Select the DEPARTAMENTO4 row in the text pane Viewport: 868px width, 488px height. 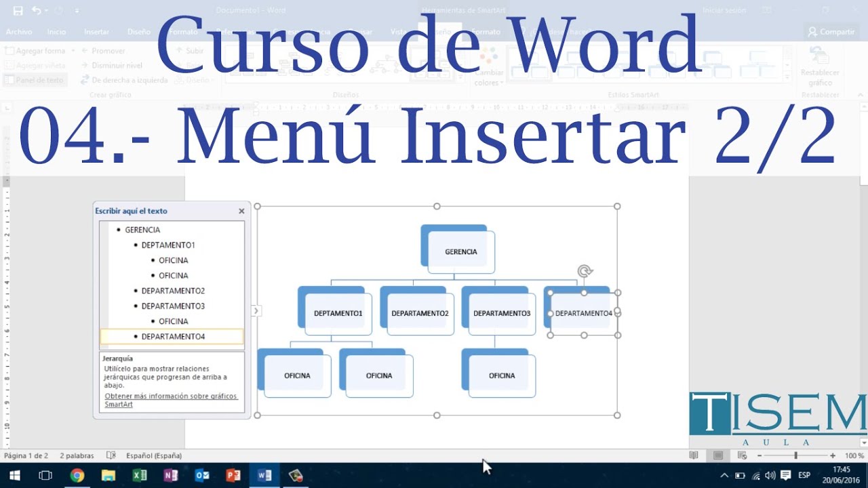pos(172,336)
